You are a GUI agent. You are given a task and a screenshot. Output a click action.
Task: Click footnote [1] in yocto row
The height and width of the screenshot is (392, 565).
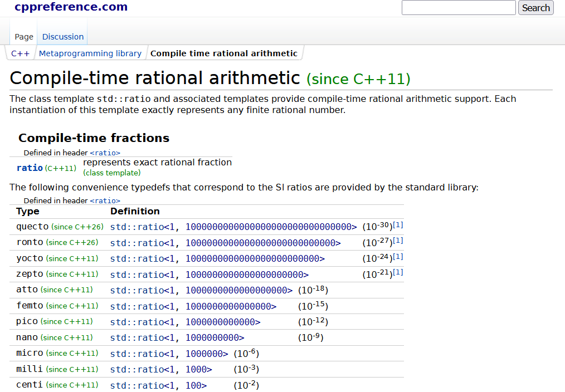pyautogui.click(x=398, y=257)
